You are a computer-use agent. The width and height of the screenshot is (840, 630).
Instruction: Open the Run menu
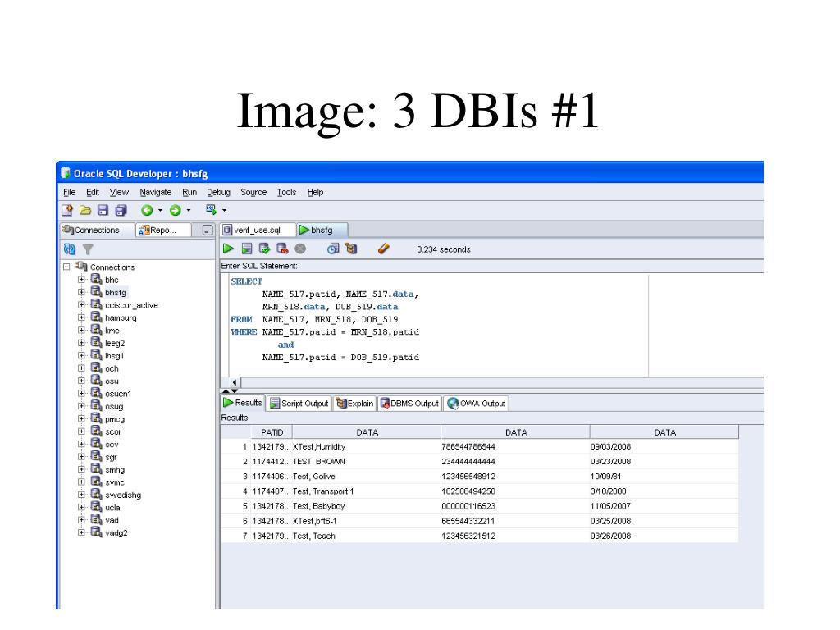click(x=189, y=192)
